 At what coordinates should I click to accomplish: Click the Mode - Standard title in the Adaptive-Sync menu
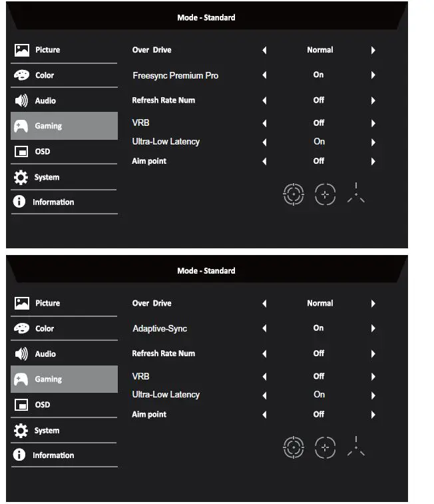206,271
